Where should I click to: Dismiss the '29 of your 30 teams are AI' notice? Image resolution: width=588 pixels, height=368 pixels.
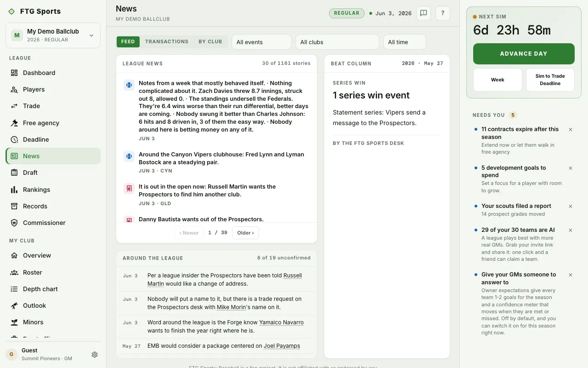pyautogui.click(x=571, y=230)
